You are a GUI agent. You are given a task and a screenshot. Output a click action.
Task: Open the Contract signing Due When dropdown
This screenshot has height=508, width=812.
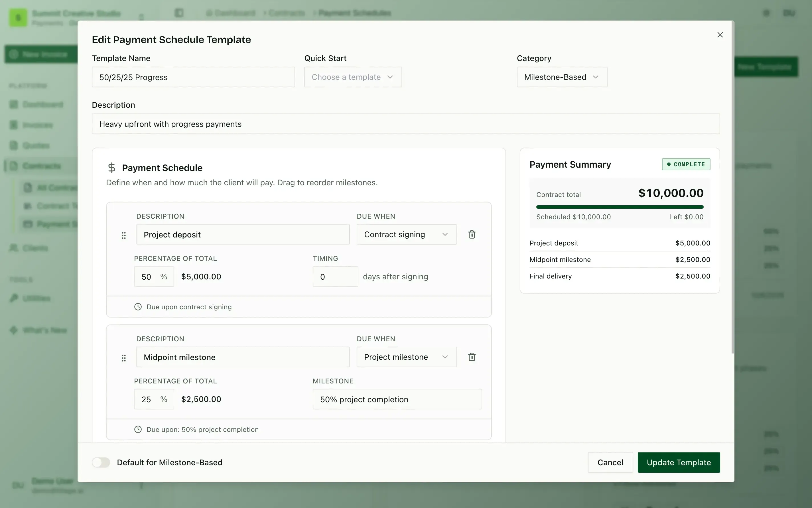pos(407,234)
